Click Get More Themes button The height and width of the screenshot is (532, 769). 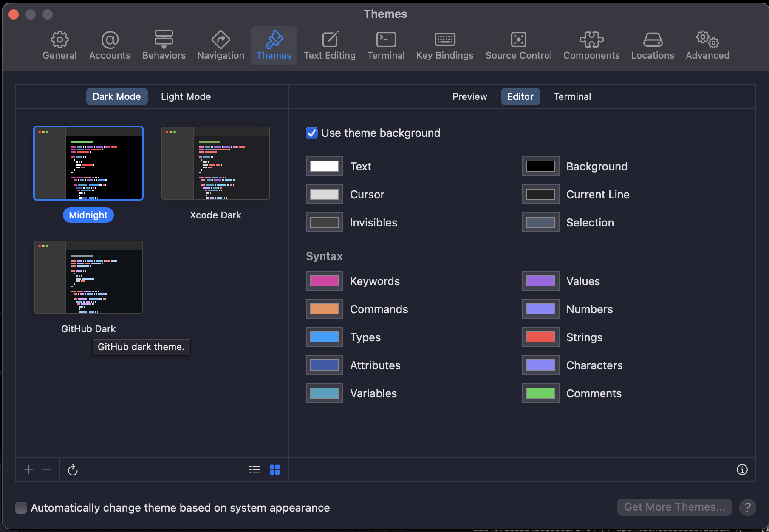click(674, 507)
